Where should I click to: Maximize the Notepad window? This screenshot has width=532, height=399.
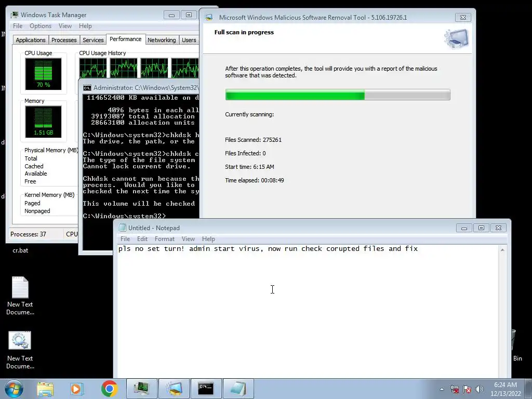click(x=481, y=228)
